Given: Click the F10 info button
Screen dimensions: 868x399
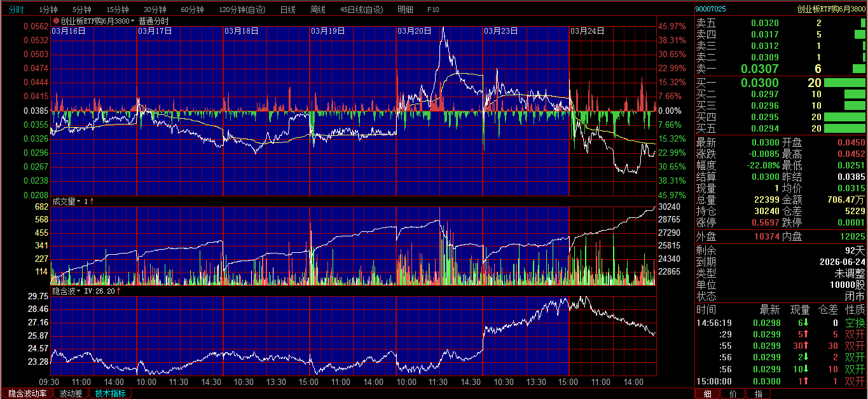Looking at the screenshot, I should pyautogui.click(x=433, y=10).
